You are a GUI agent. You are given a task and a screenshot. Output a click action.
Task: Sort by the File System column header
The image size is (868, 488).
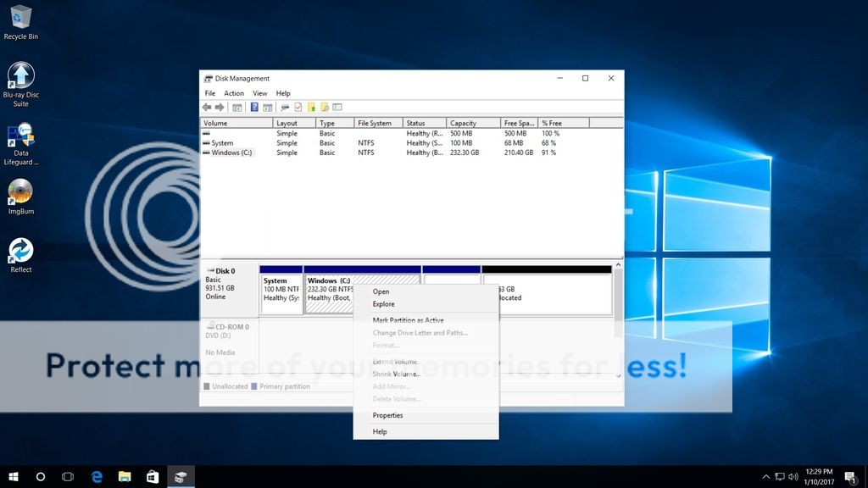375,123
